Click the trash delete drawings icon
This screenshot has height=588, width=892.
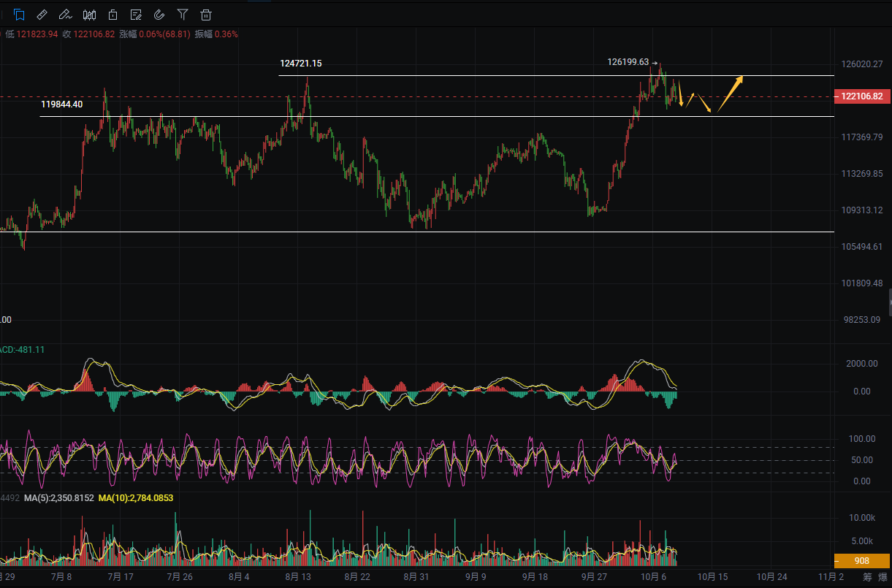click(206, 15)
